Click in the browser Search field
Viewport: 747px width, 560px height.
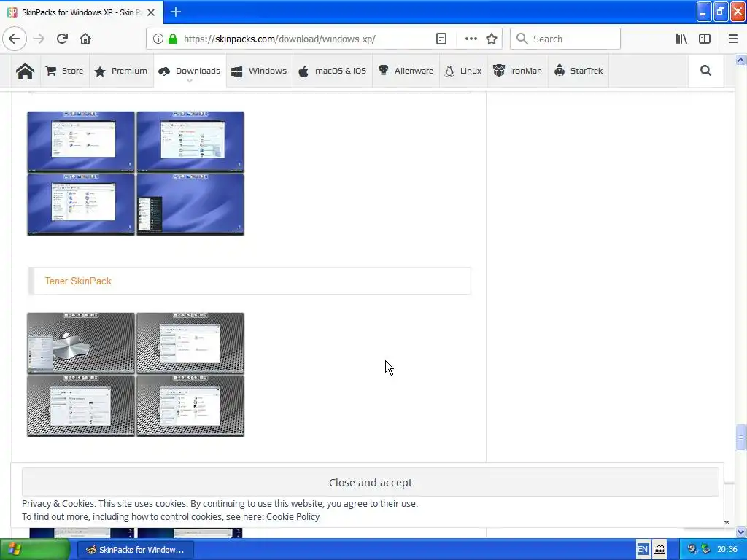coord(565,39)
